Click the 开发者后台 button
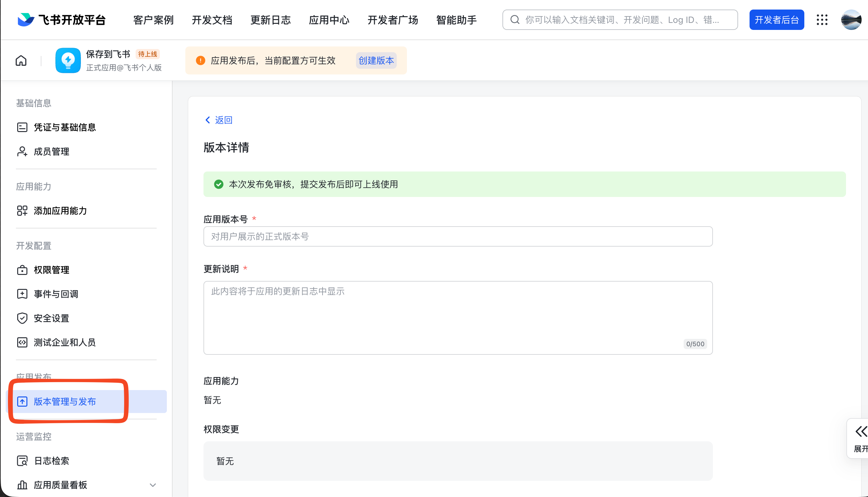 click(x=776, y=19)
